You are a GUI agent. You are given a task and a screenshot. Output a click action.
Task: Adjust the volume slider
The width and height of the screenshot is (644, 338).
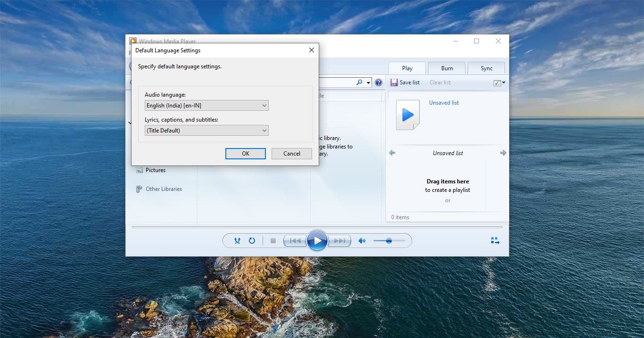pyautogui.click(x=389, y=240)
